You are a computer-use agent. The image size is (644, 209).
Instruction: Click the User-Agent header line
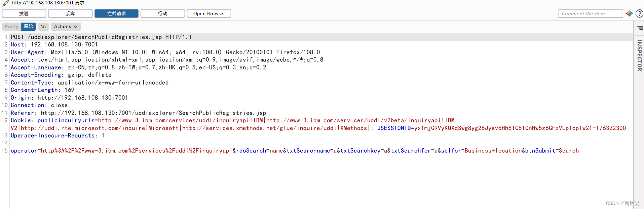coord(165,52)
